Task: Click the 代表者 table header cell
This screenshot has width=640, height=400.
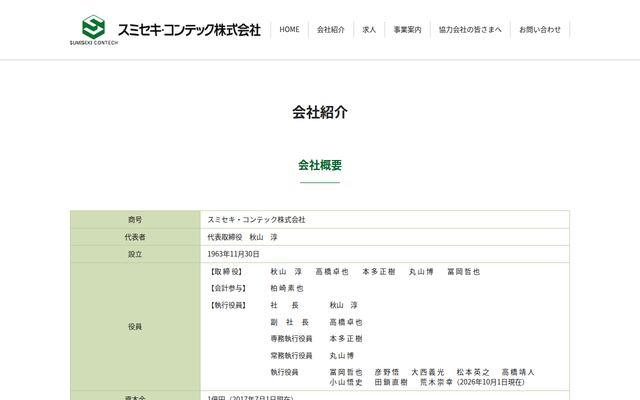Action: tap(135, 237)
